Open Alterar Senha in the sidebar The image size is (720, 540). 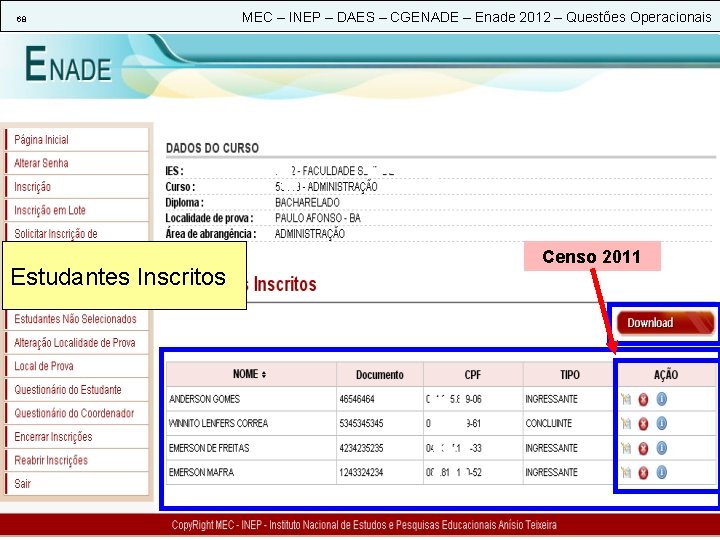pyautogui.click(x=41, y=163)
